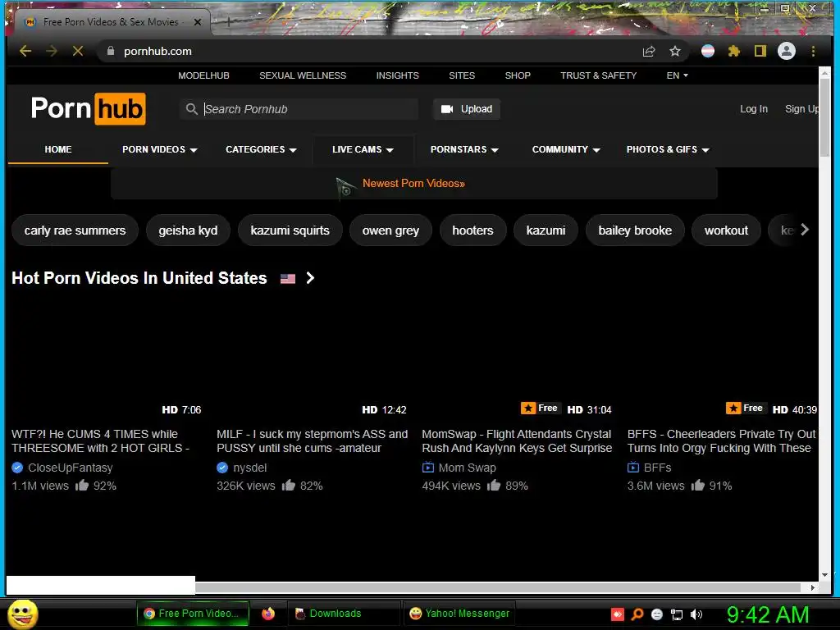Click the verified badge beside nysdel
The width and height of the screenshot is (840, 630).
coord(222,468)
